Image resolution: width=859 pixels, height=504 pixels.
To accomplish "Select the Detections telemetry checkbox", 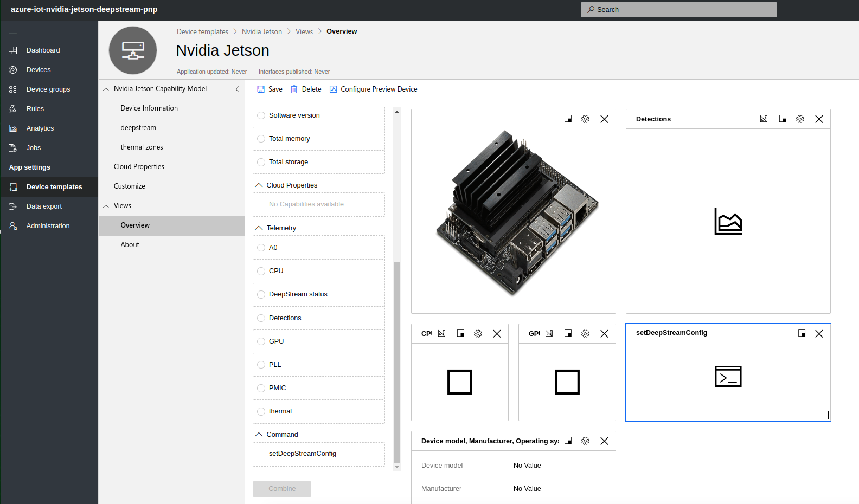I will (x=261, y=318).
